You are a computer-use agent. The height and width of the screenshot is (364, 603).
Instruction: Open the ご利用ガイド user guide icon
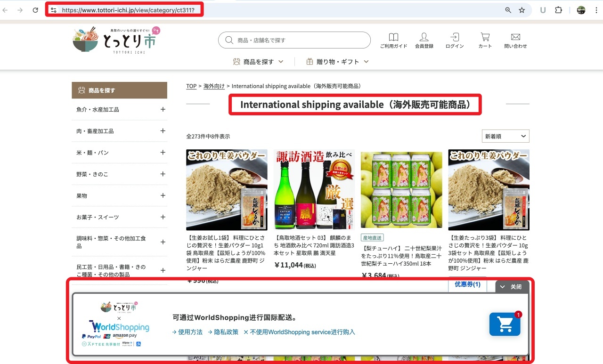[x=393, y=40]
